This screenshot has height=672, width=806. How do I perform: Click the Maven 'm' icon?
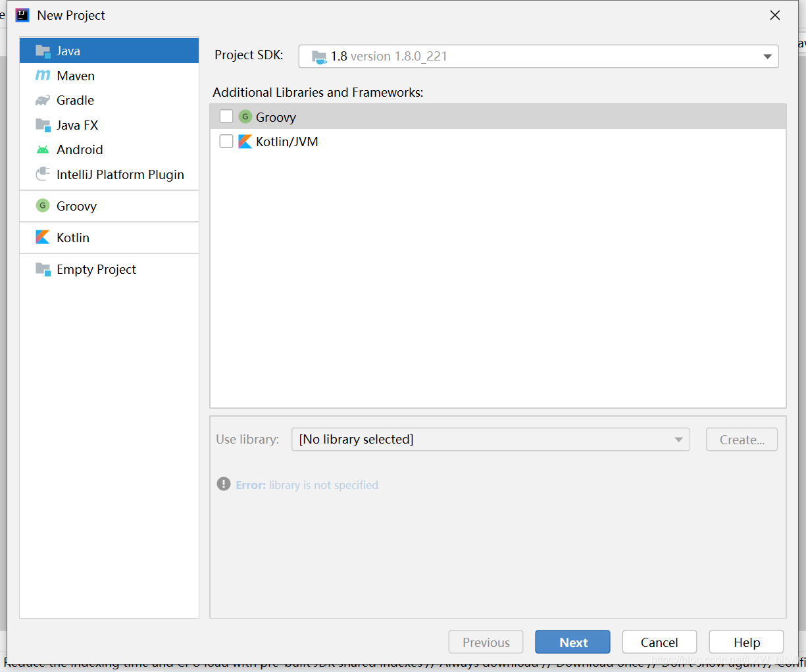[x=43, y=75]
